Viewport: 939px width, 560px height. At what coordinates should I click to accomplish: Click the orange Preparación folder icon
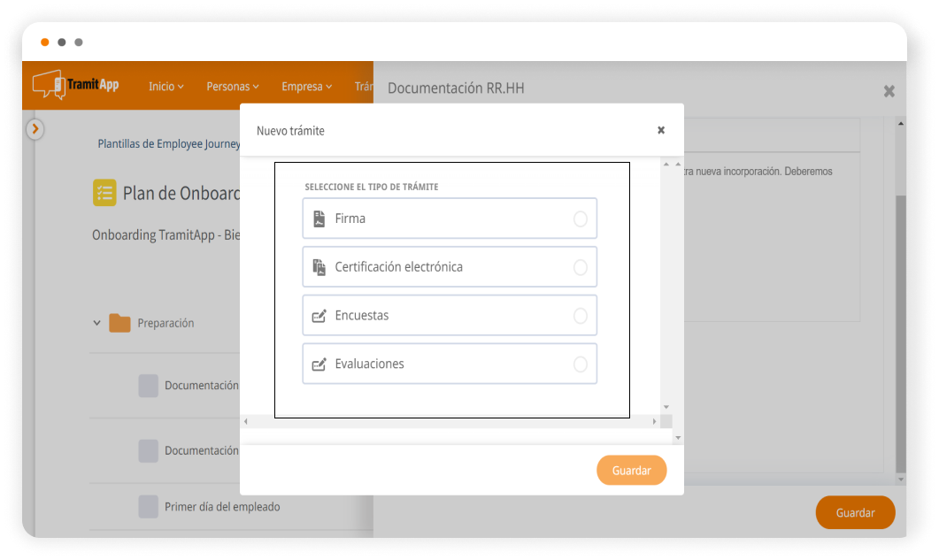pos(119,324)
